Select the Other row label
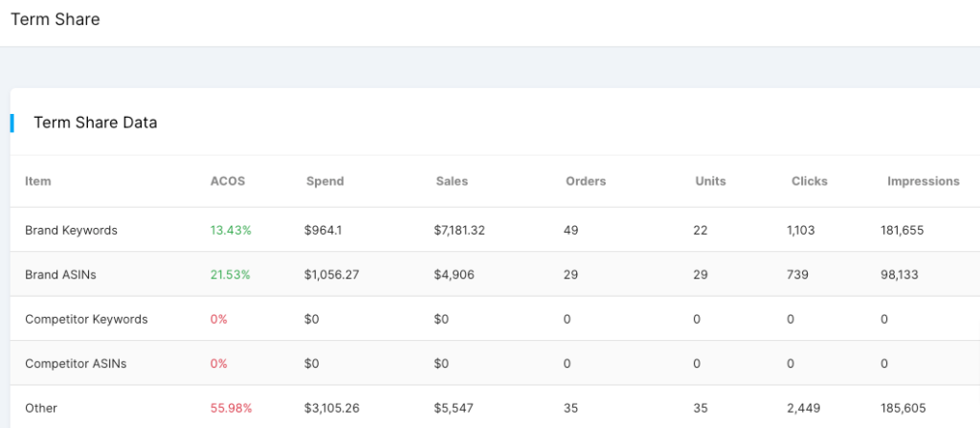The width and height of the screenshot is (980, 428). (41, 408)
